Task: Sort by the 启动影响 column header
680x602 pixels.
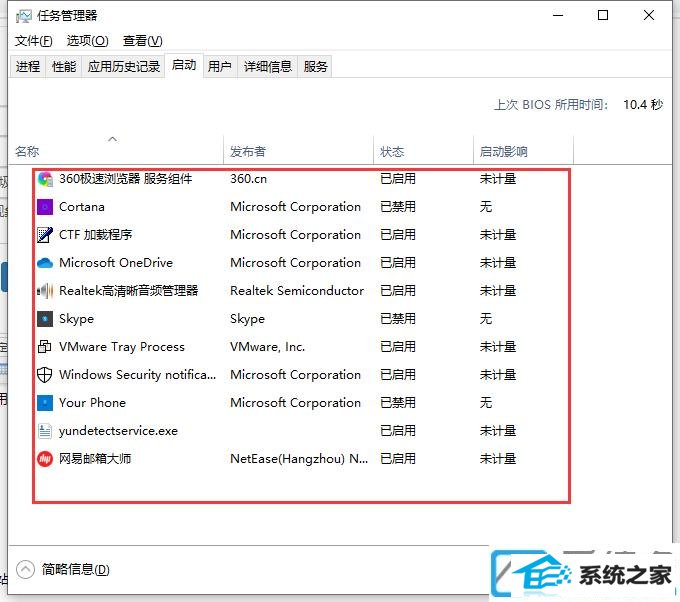Action: [x=523, y=150]
